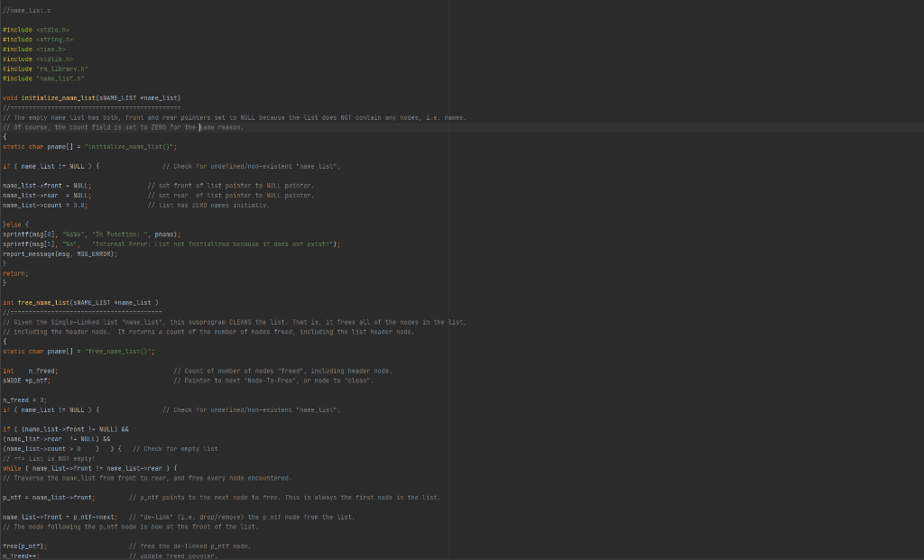Screen dimensions: 924x560
Task: Click '(name_list->rear != NULL) &&' line
Action: [57, 439]
